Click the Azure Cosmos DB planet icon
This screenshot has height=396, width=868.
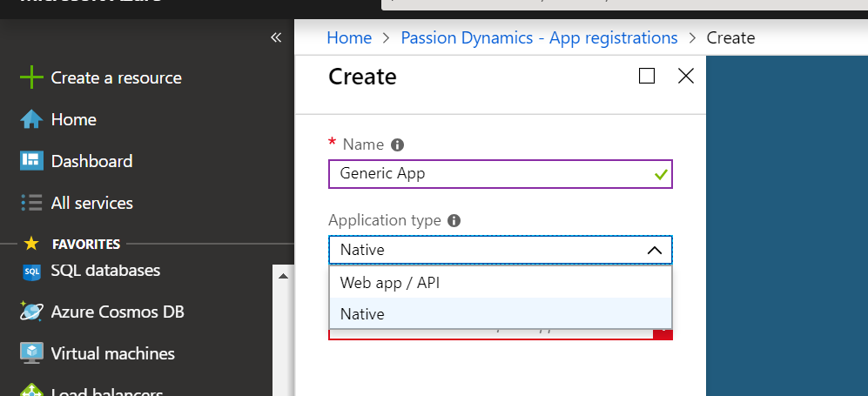pyautogui.click(x=31, y=312)
